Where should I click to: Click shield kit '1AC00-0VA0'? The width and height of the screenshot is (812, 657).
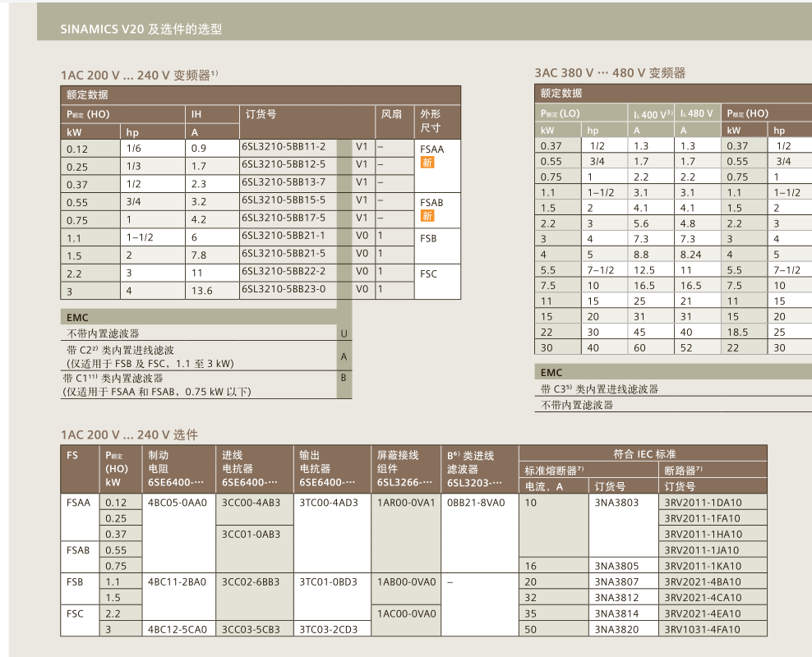click(x=406, y=613)
